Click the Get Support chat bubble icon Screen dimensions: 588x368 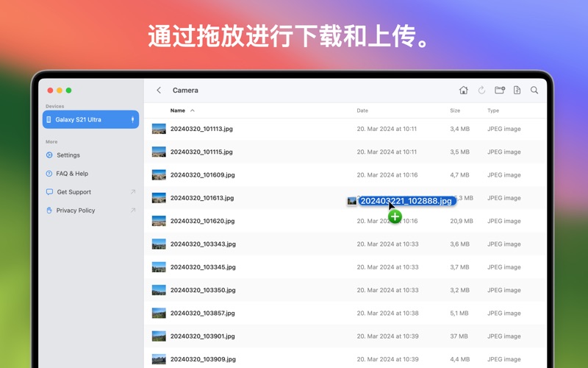pos(49,192)
